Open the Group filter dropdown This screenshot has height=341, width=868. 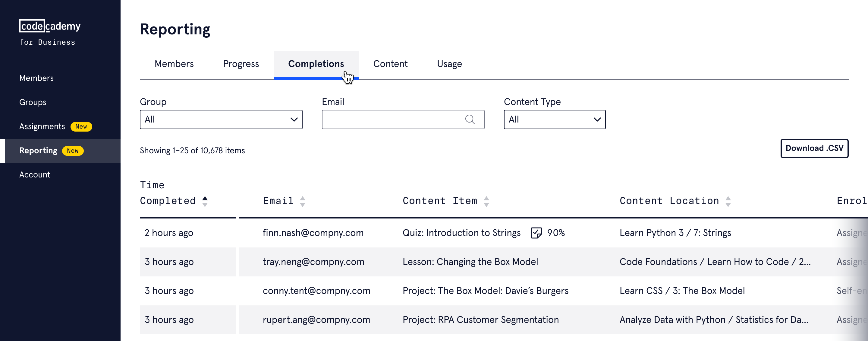(x=221, y=120)
